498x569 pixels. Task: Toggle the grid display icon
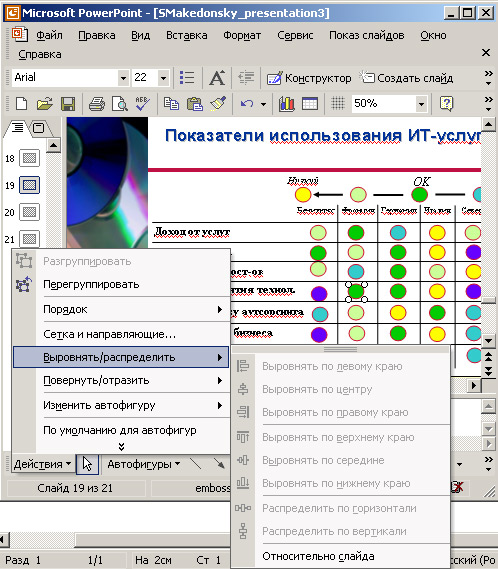[338, 104]
